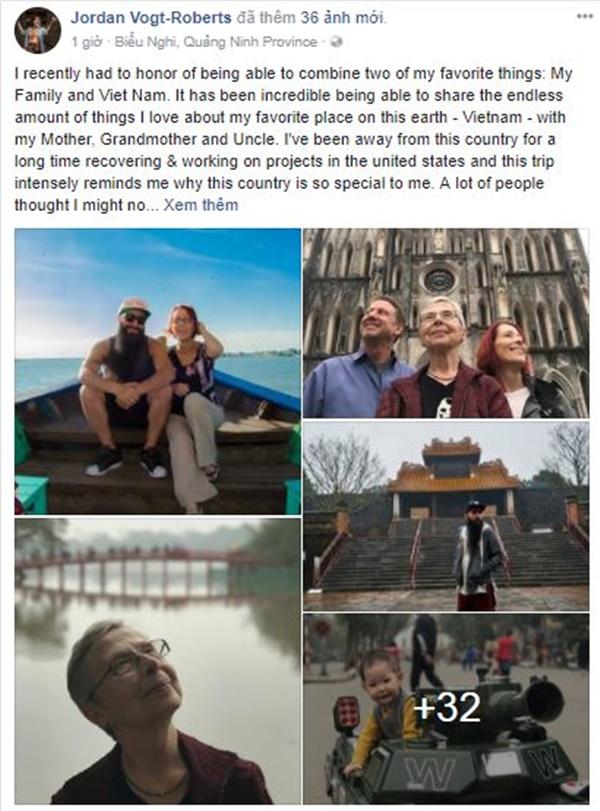Open the '36 ảnh mới' album link

[343, 18]
